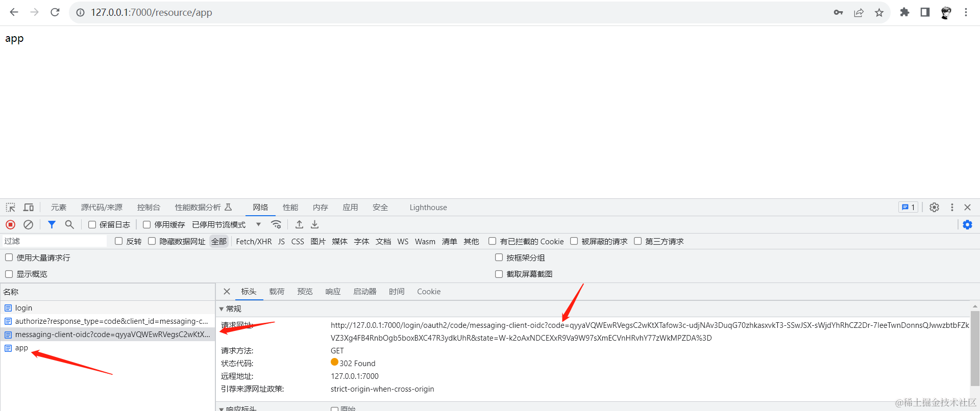Go back to the previous page
This screenshot has height=411, width=980.
[14, 12]
